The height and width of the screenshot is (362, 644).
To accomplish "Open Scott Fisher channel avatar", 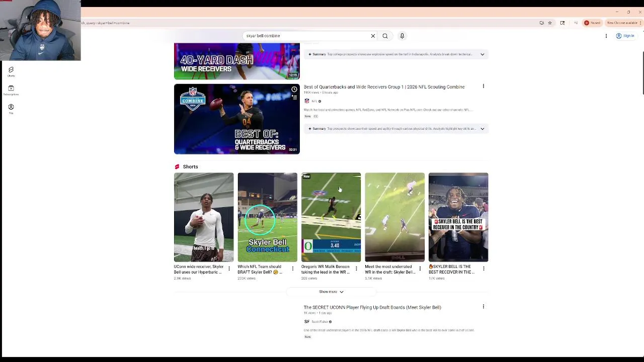I will pyautogui.click(x=306, y=322).
